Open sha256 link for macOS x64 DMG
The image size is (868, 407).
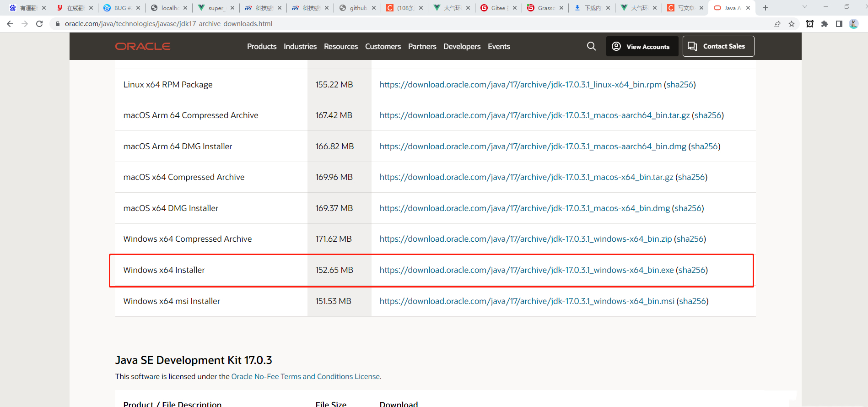(x=688, y=208)
